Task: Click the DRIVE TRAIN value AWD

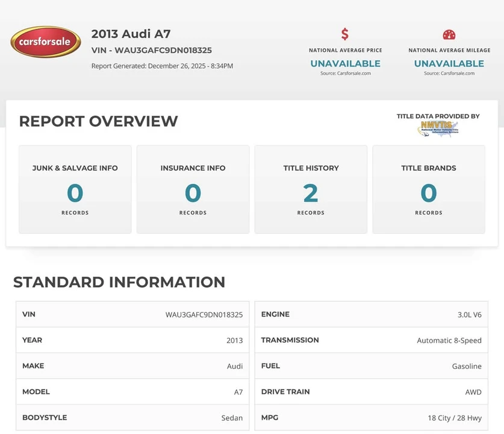Action: pos(473,392)
